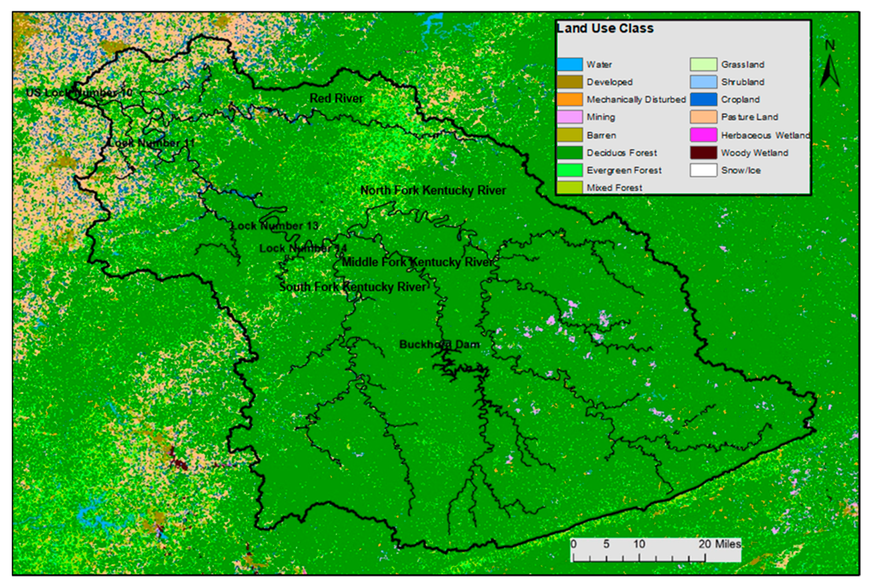Click the Mechanically Disturbed orange swatch
The width and height of the screenshot is (871, 588).
569,100
